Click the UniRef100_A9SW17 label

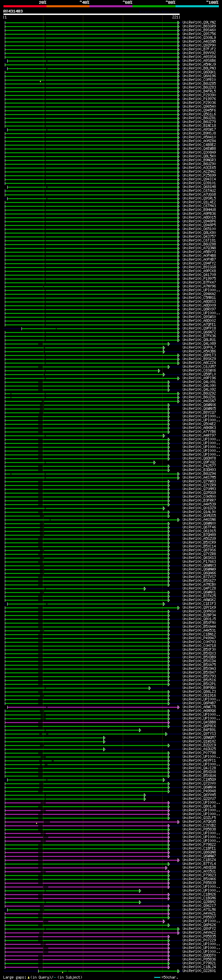click(199, 129)
